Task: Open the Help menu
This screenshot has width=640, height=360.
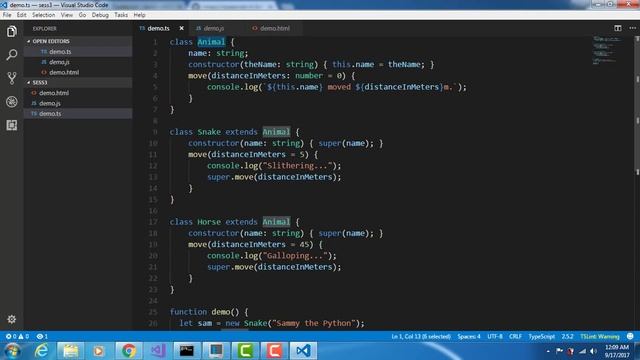Action: 139,15
